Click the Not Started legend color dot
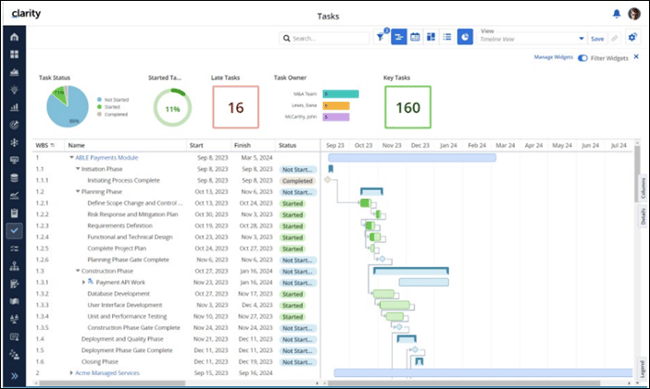Viewport: 650px width, 389px height. point(99,100)
